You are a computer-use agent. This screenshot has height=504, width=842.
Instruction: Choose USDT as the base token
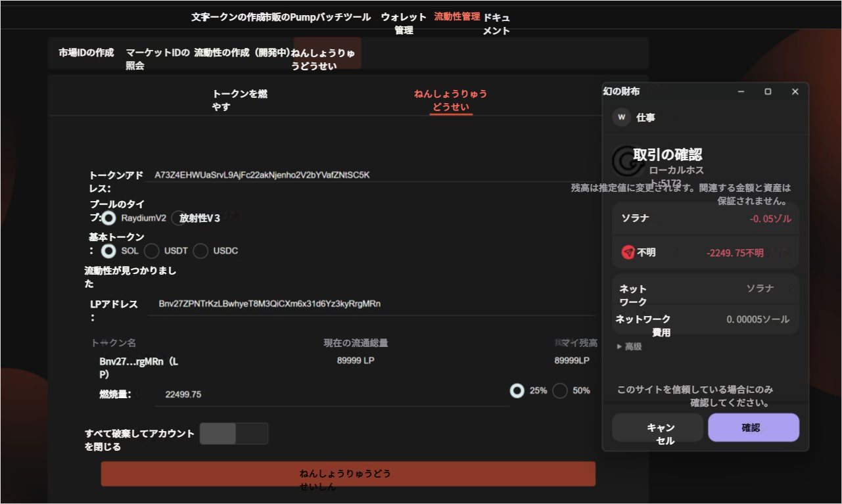point(152,251)
